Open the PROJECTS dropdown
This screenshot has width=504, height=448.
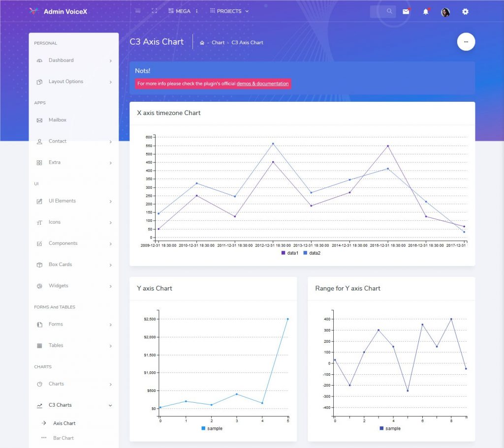point(229,11)
